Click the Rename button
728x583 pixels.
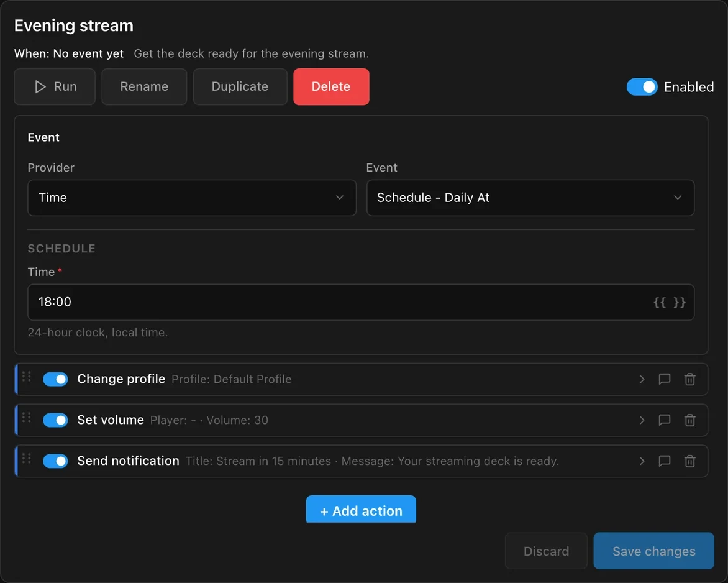(144, 87)
